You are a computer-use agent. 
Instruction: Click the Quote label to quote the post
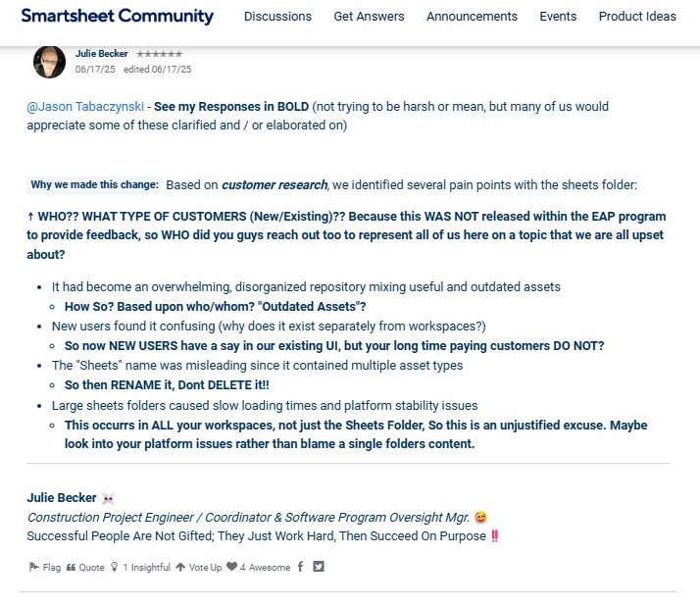coord(91,568)
